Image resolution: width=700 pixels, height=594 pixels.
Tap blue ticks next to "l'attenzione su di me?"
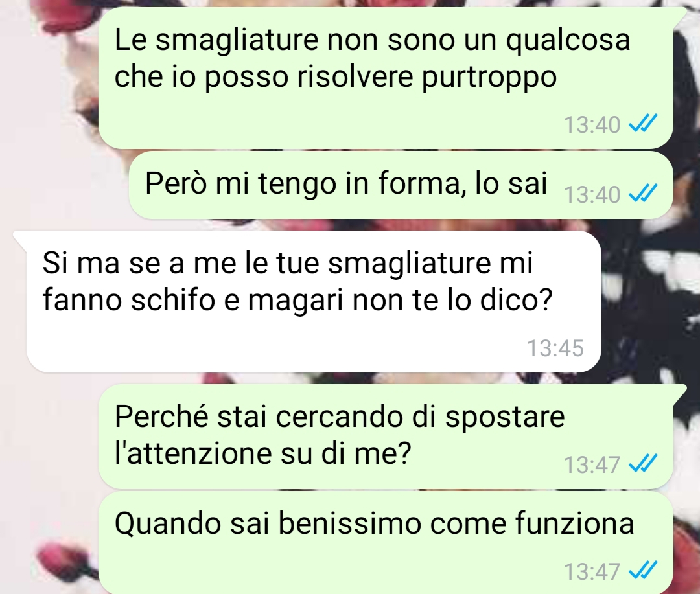click(643, 463)
